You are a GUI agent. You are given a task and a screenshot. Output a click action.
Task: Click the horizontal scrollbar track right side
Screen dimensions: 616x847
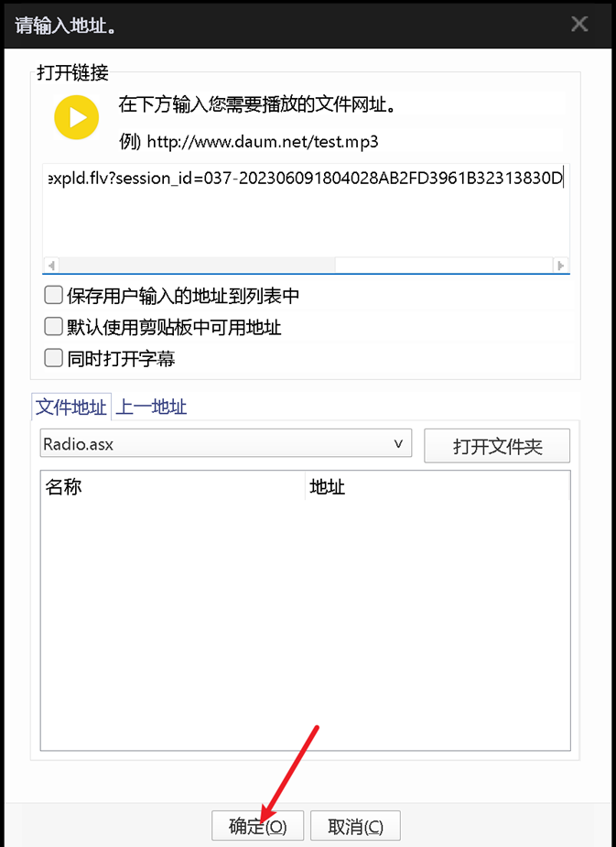coord(444,266)
